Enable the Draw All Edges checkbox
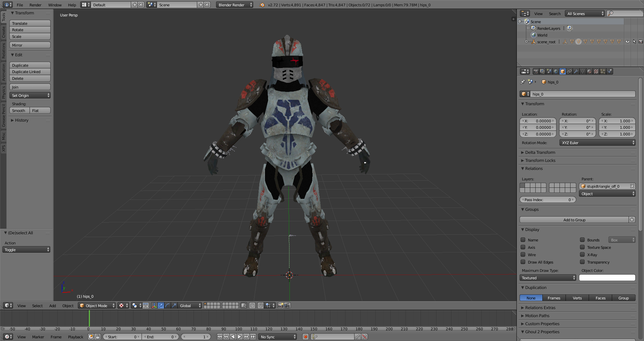The width and height of the screenshot is (644, 341). point(523,262)
